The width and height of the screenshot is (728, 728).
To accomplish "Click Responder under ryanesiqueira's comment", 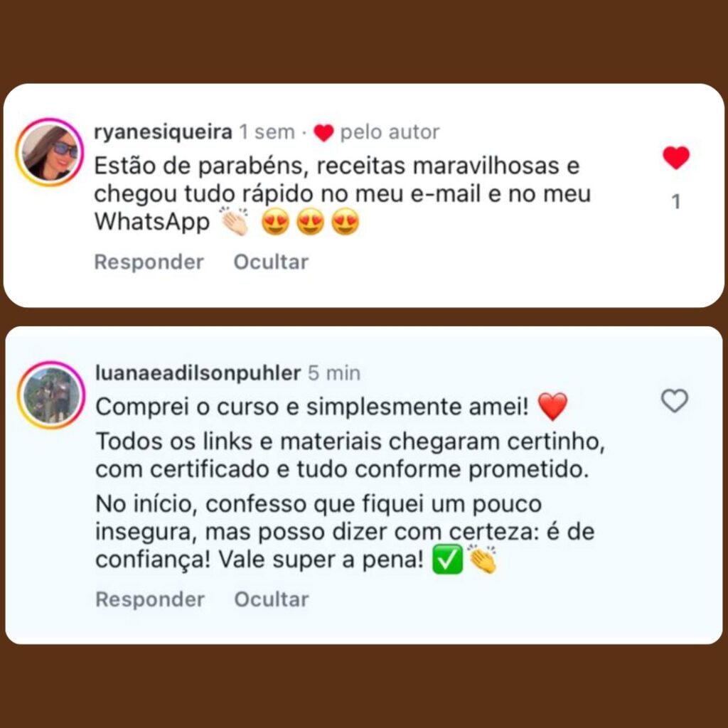I will [x=149, y=262].
